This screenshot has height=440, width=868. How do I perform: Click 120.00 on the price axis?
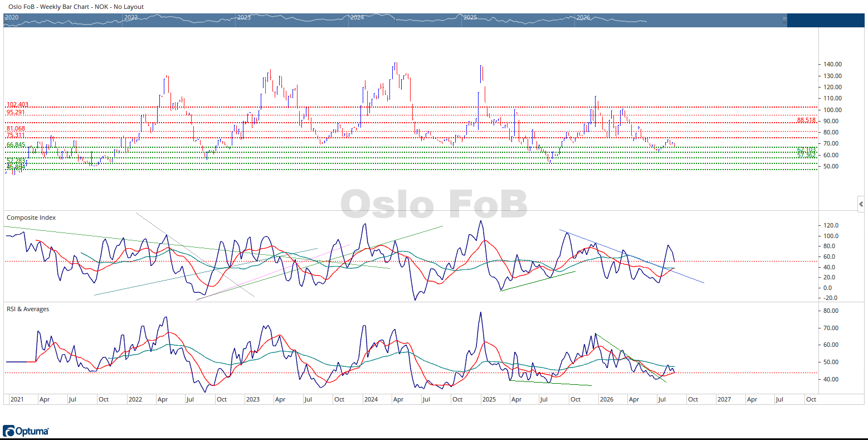[x=832, y=87]
